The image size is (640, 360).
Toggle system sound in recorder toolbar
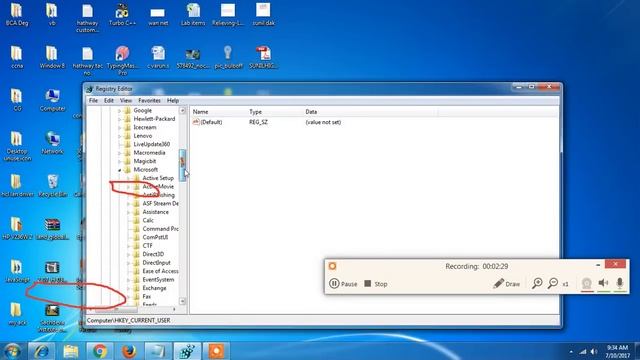coord(603,283)
